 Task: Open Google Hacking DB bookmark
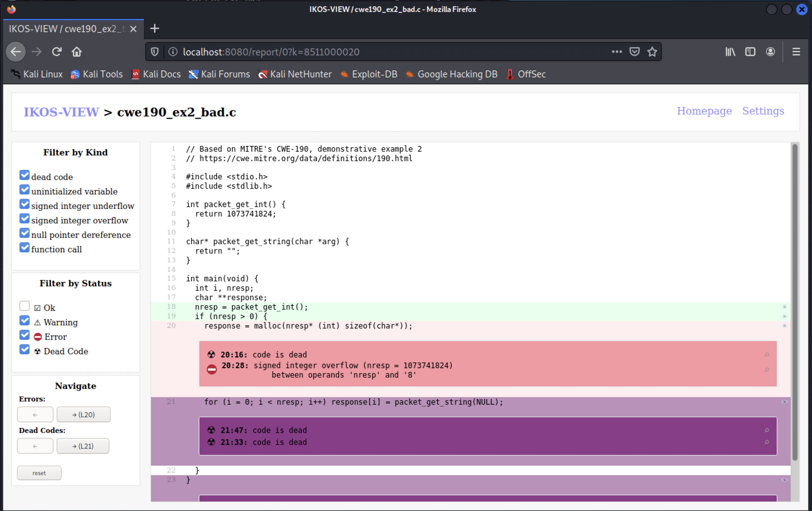452,74
